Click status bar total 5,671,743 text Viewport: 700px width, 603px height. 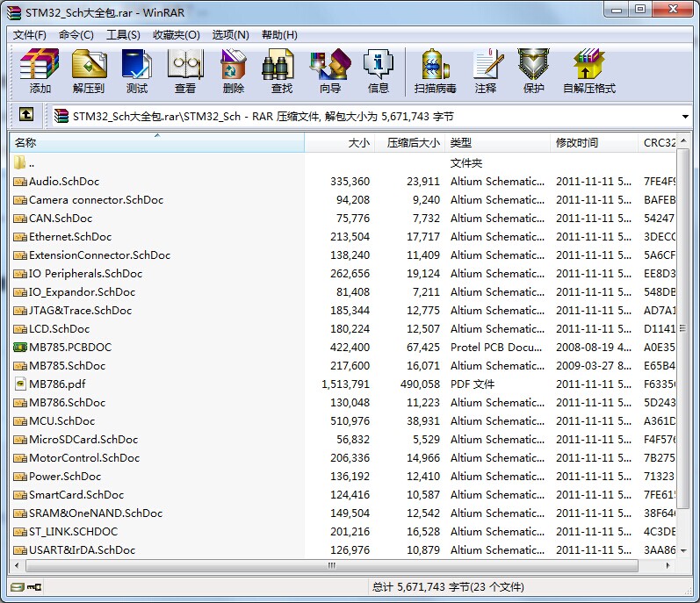pyautogui.click(x=448, y=587)
